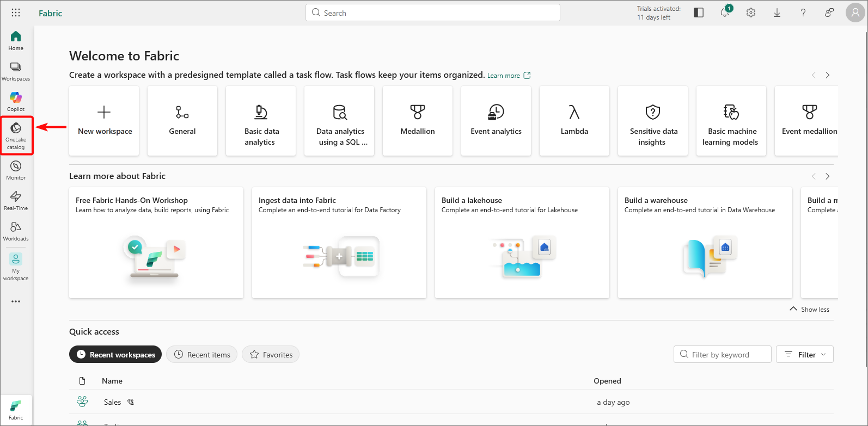Choose Basic machine learning models template
The image size is (868, 426).
731,121
